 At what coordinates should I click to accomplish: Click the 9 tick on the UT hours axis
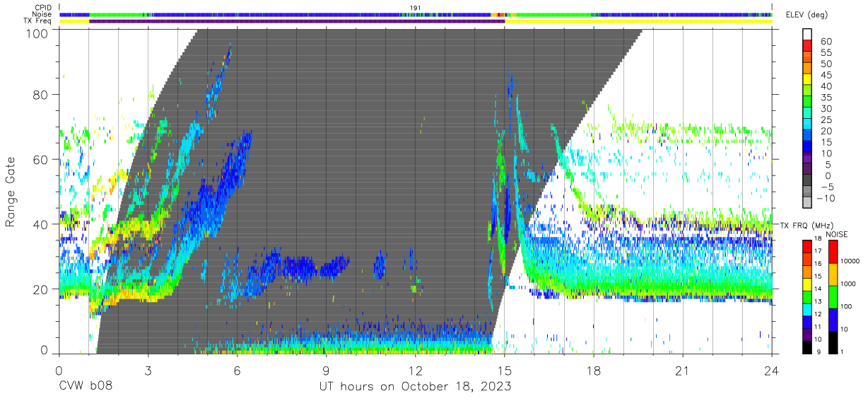[x=327, y=370]
